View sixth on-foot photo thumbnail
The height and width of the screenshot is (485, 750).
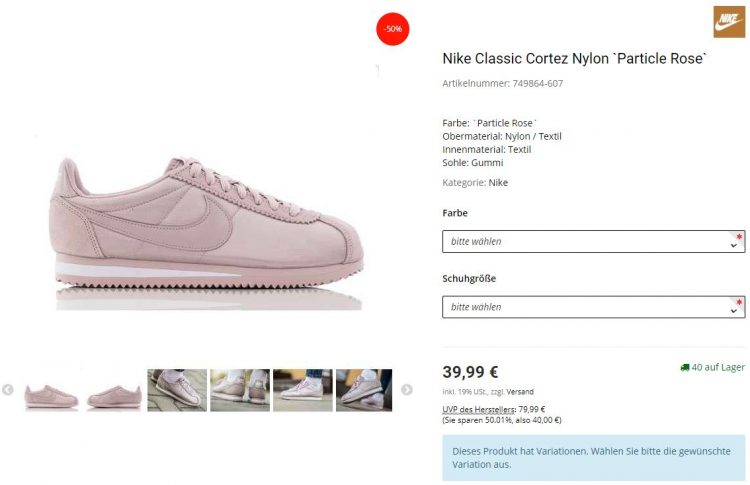coord(364,390)
